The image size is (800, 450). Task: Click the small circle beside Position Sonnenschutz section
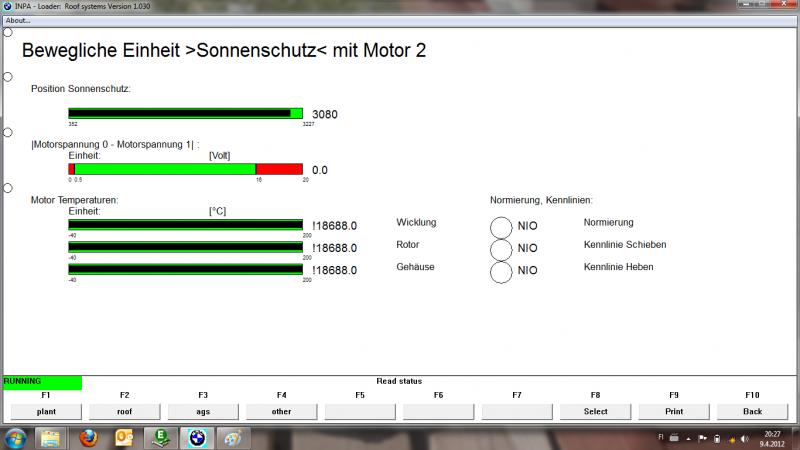pyautogui.click(x=8, y=77)
